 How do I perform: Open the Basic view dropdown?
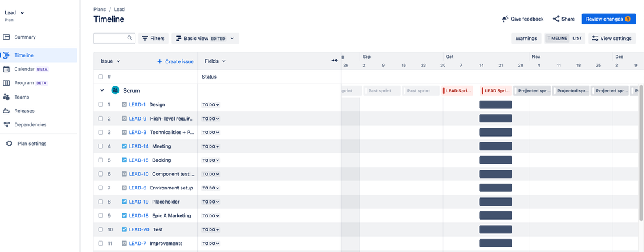[206, 38]
